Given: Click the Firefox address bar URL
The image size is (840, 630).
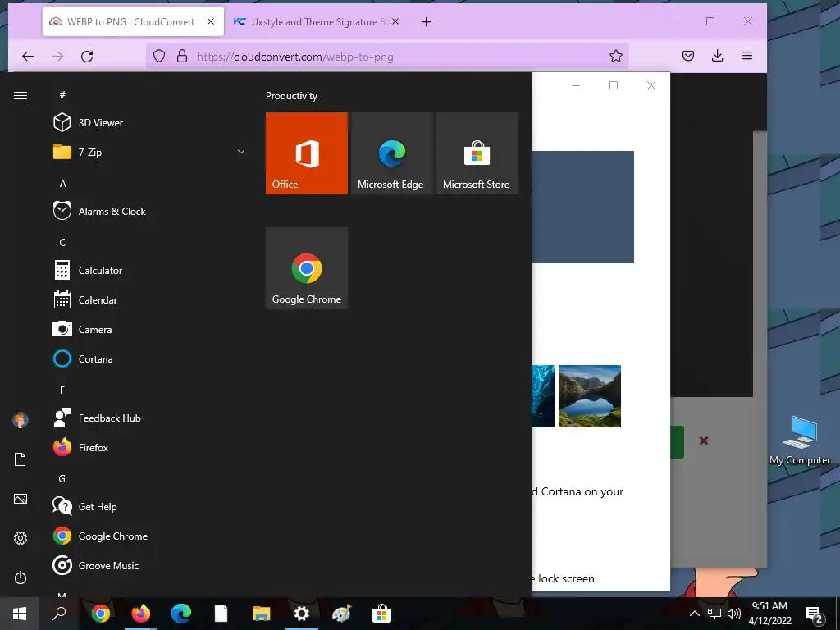Looking at the screenshot, I should click(x=294, y=57).
